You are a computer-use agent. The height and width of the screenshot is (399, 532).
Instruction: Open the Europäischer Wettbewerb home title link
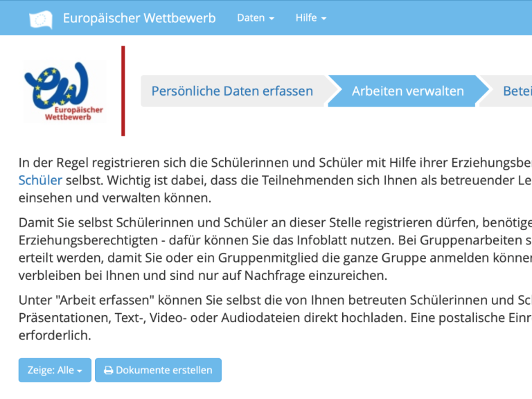coord(139,18)
